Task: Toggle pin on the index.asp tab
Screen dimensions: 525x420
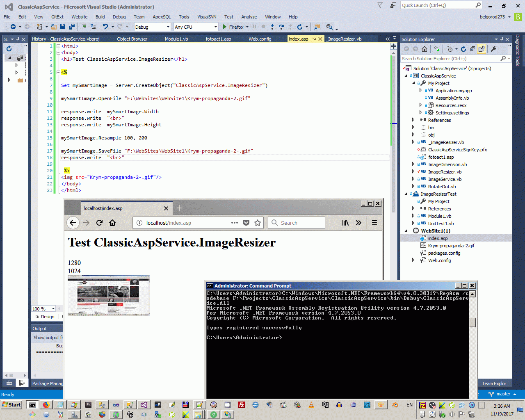Action: 314,39
